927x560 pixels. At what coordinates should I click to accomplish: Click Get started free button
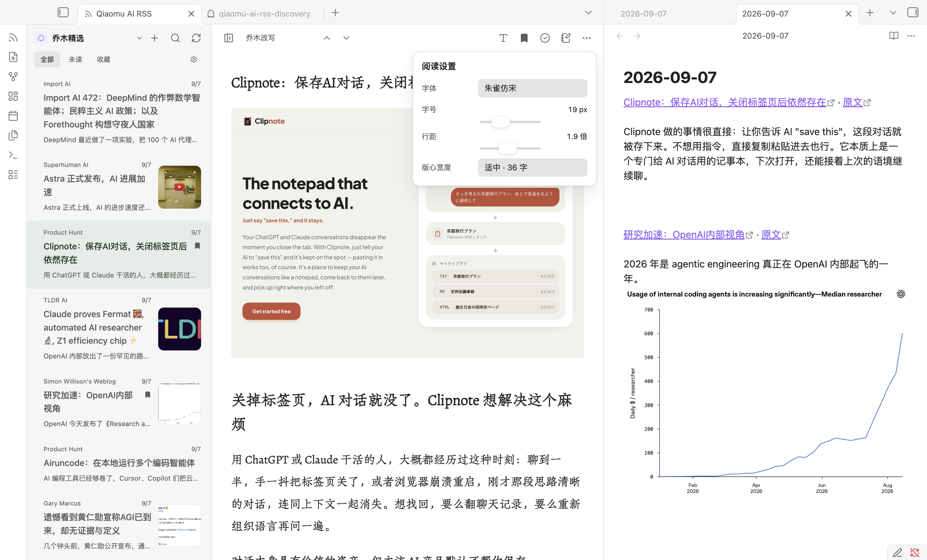point(271,312)
